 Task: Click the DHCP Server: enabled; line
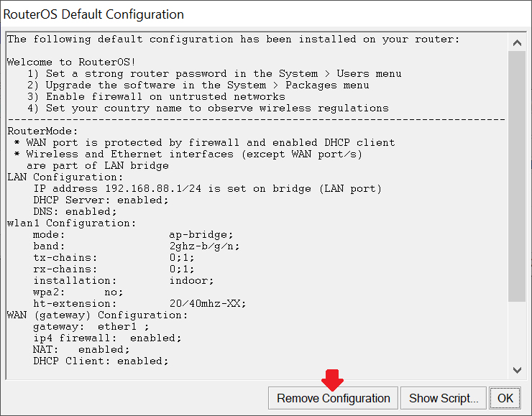pos(101,200)
